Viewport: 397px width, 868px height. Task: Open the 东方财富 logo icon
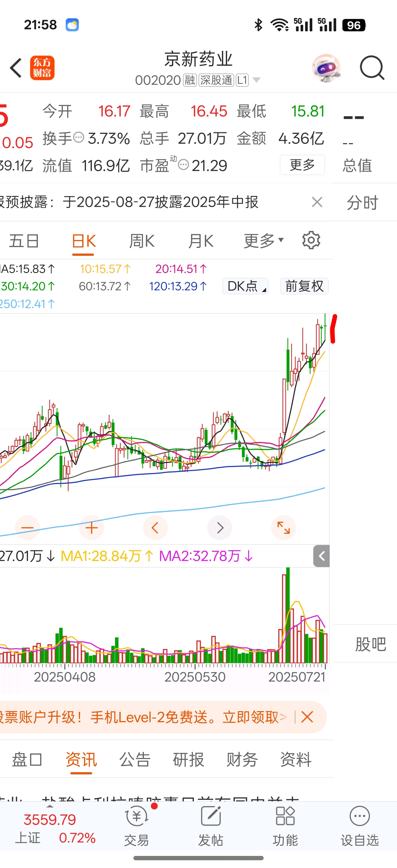[x=42, y=68]
